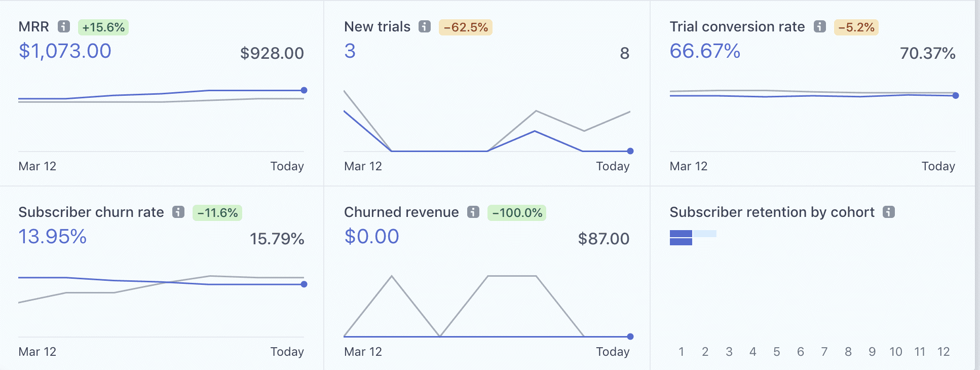Click cohort number 1 column header
980x370 pixels.
[x=682, y=351]
